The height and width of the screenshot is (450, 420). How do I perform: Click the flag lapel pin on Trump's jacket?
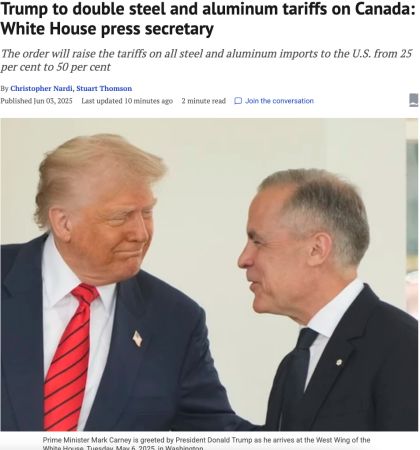137,338
